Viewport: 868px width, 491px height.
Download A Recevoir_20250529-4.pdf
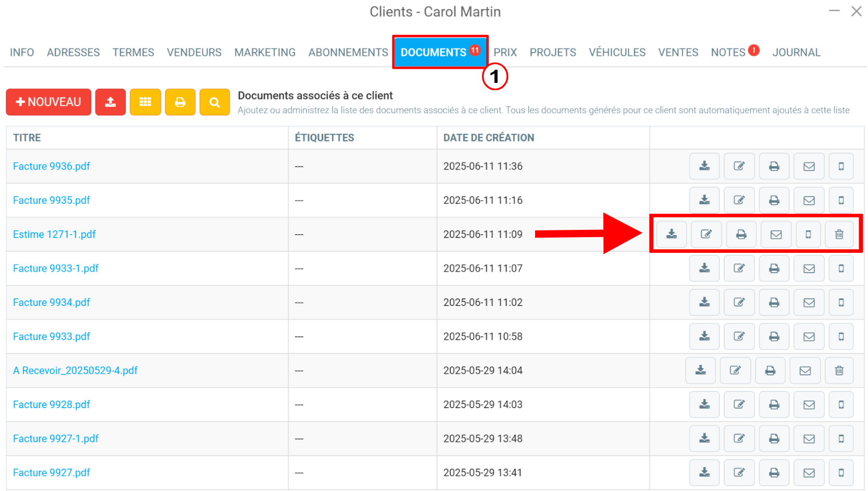701,371
